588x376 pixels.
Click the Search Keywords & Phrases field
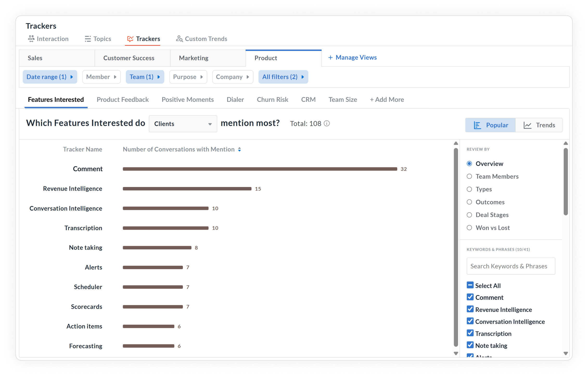coord(511,266)
